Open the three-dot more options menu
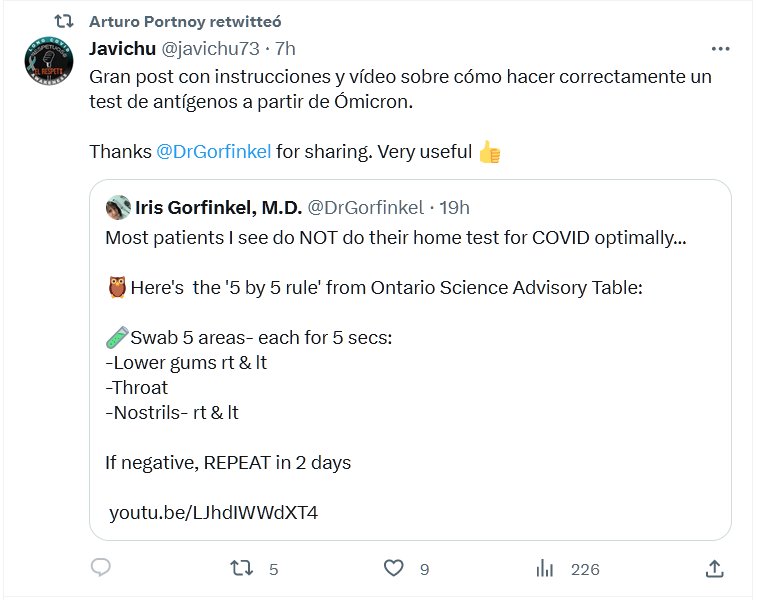 720,48
